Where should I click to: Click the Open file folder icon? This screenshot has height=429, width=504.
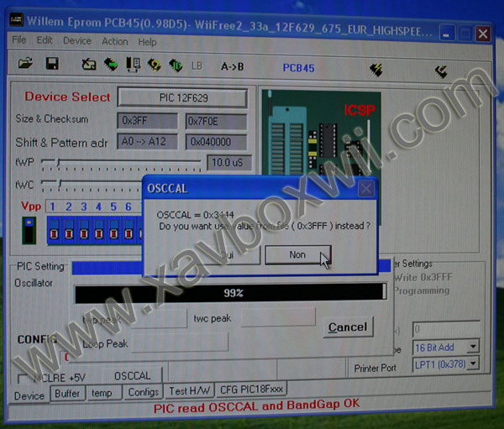click(x=25, y=63)
